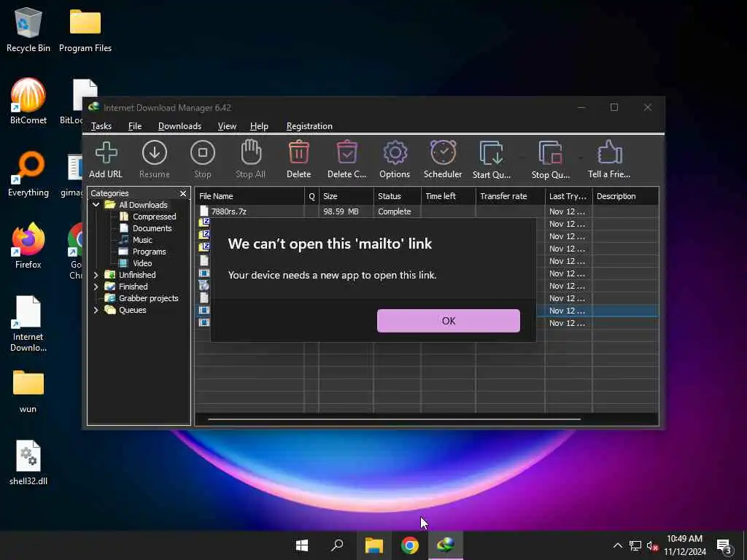Open the Help menu
747x560 pixels.
259,126
